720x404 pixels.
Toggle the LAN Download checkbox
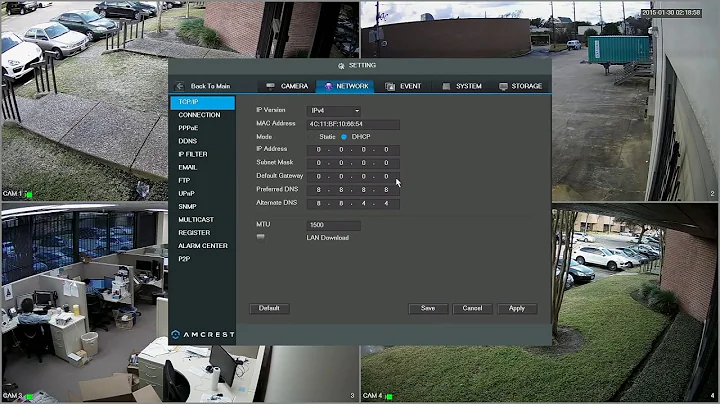[x=261, y=237]
